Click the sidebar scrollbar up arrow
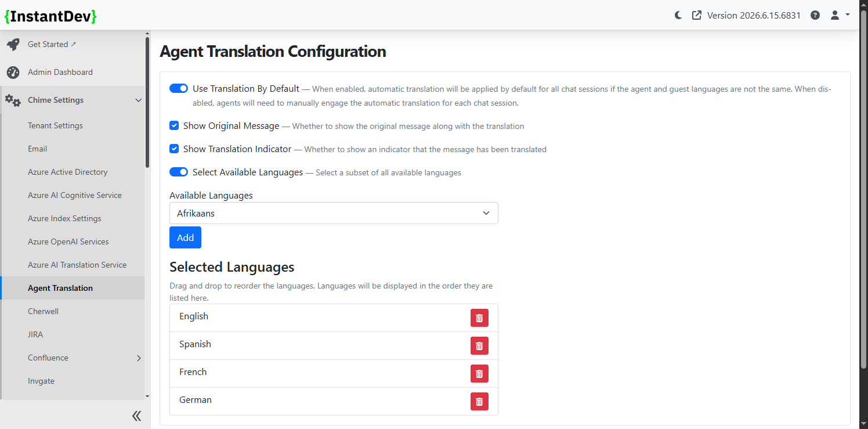 click(x=147, y=34)
